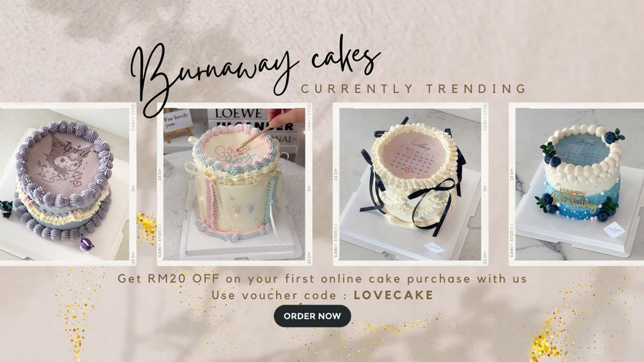The image size is (644, 362).
Task: Click the small logo tag on the blue cake board
Action: tap(615, 230)
